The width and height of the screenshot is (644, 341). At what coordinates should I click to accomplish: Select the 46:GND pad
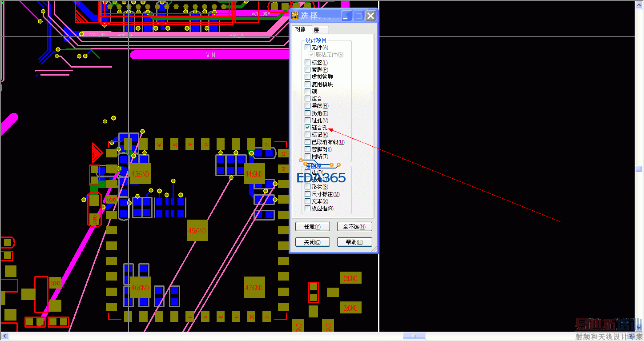[x=141, y=287]
